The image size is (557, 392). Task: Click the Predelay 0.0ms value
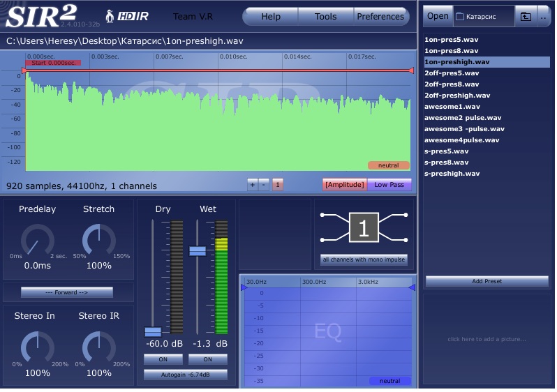[37, 266]
